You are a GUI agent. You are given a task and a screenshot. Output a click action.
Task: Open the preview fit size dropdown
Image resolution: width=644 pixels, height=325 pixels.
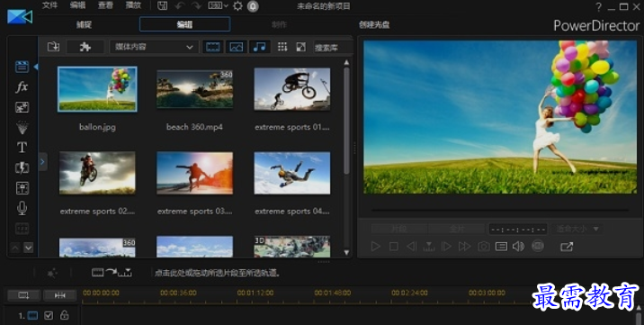pos(577,229)
